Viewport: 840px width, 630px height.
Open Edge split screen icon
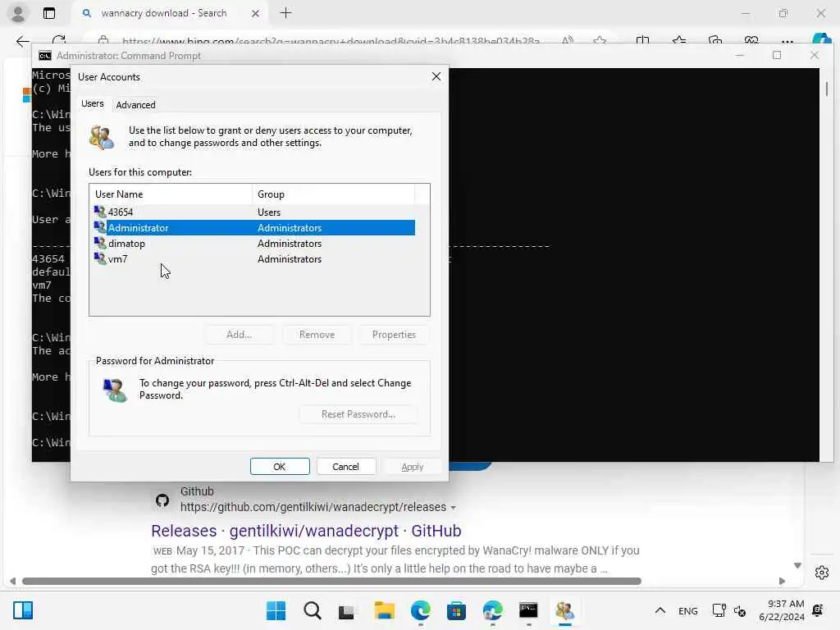click(x=642, y=40)
